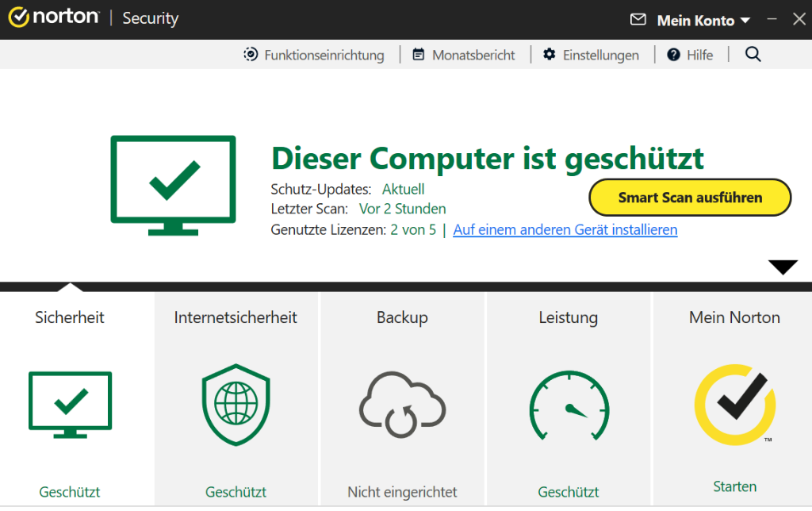Click the Leistung speedometer gauge icon

tap(569, 405)
